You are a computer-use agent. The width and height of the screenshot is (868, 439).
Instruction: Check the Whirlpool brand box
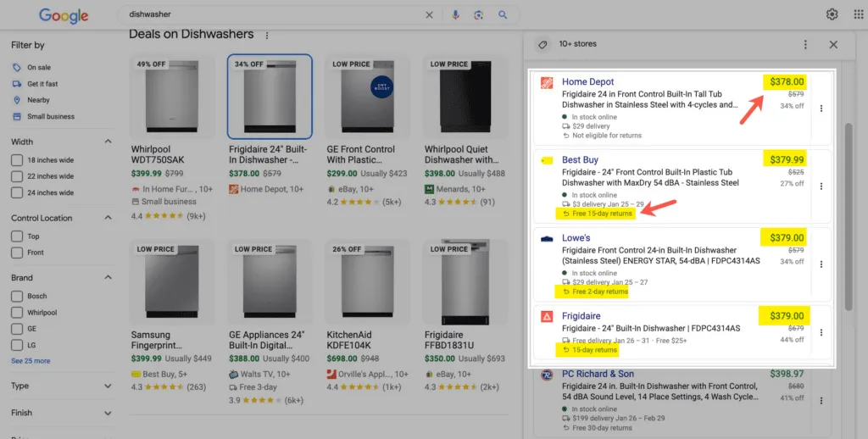17,312
